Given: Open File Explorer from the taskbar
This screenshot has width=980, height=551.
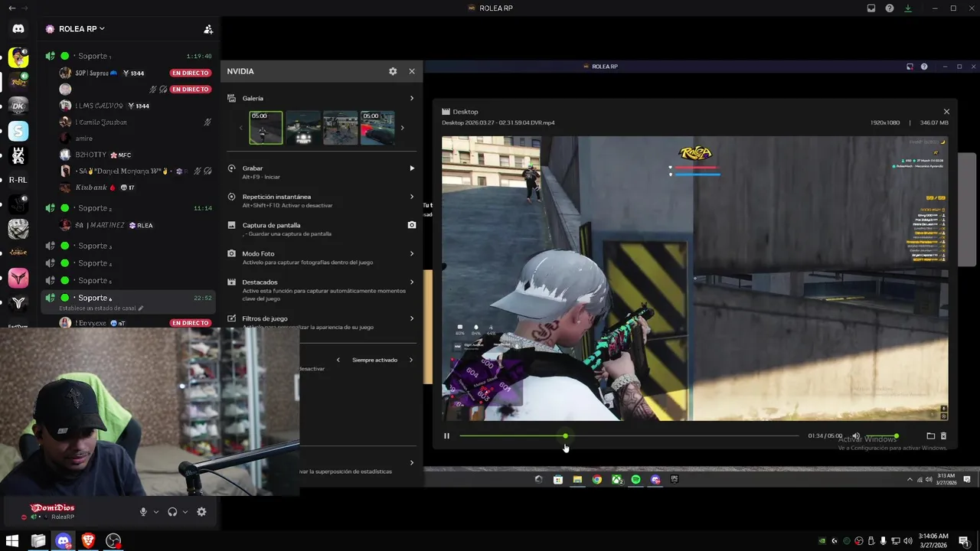Looking at the screenshot, I should pyautogui.click(x=38, y=541).
